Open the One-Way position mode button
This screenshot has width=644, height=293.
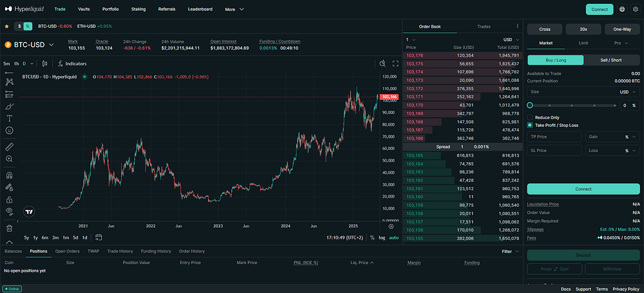(622, 29)
